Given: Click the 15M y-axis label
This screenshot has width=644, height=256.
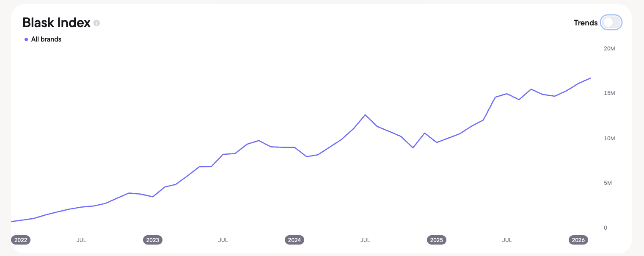Looking at the screenshot, I should pyautogui.click(x=609, y=93).
